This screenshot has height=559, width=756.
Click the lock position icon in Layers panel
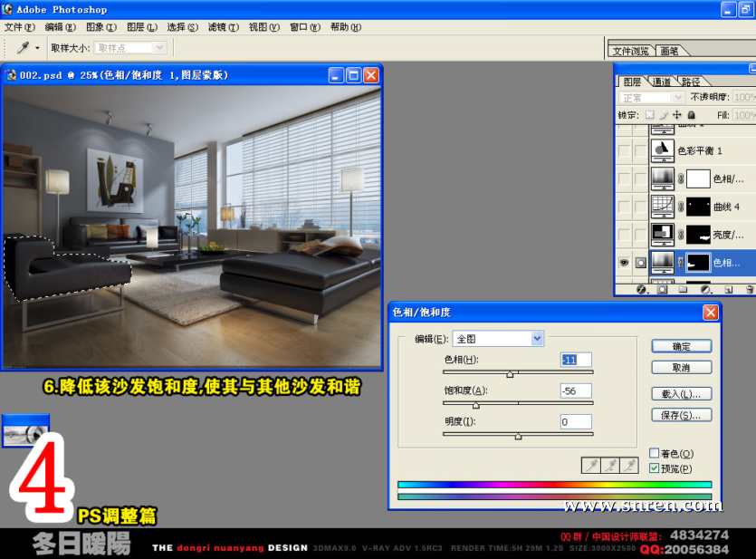pyautogui.click(x=677, y=115)
